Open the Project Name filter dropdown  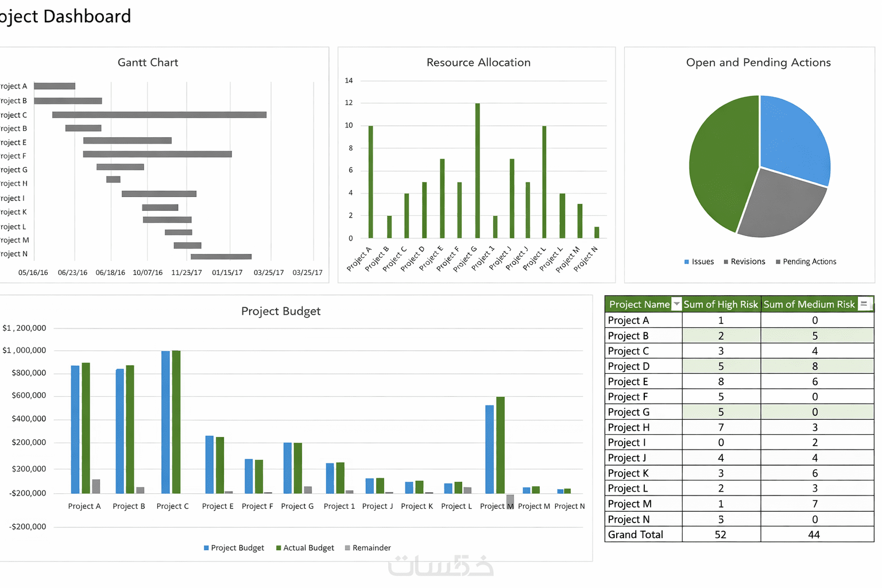point(676,304)
